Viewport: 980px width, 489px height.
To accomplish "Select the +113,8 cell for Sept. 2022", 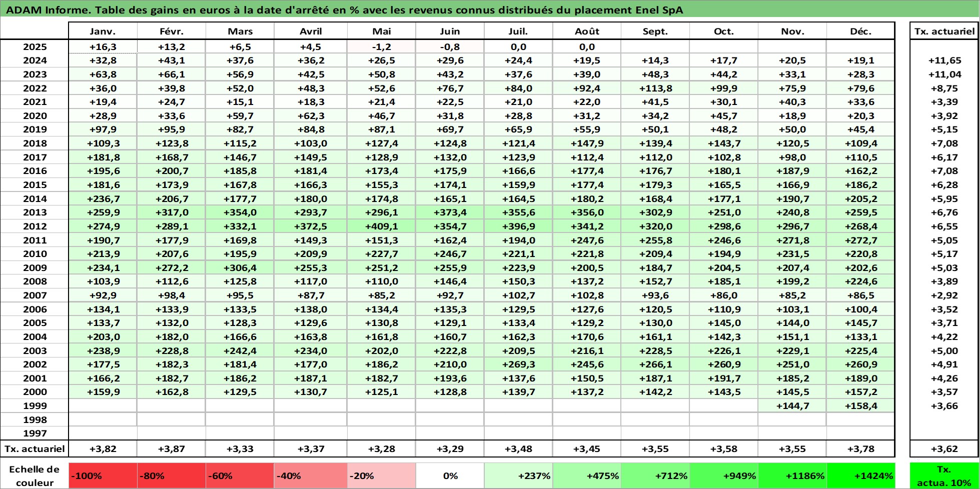I will (655, 88).
